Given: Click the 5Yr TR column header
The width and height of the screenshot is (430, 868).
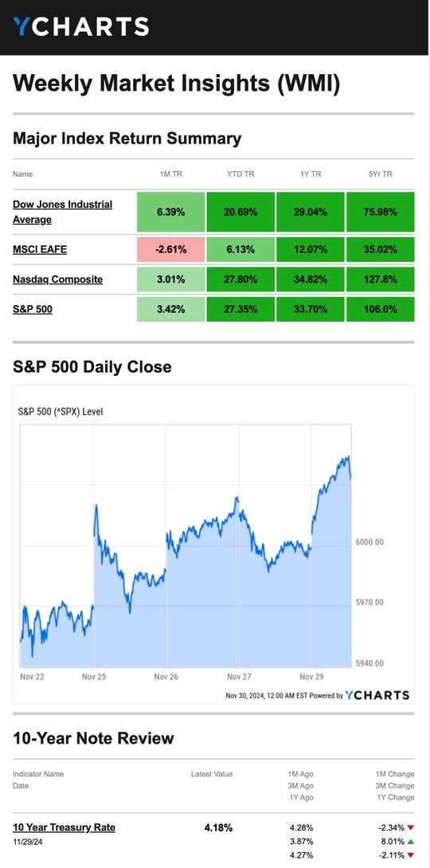Looking at the screenshot, I should [380, 174].
